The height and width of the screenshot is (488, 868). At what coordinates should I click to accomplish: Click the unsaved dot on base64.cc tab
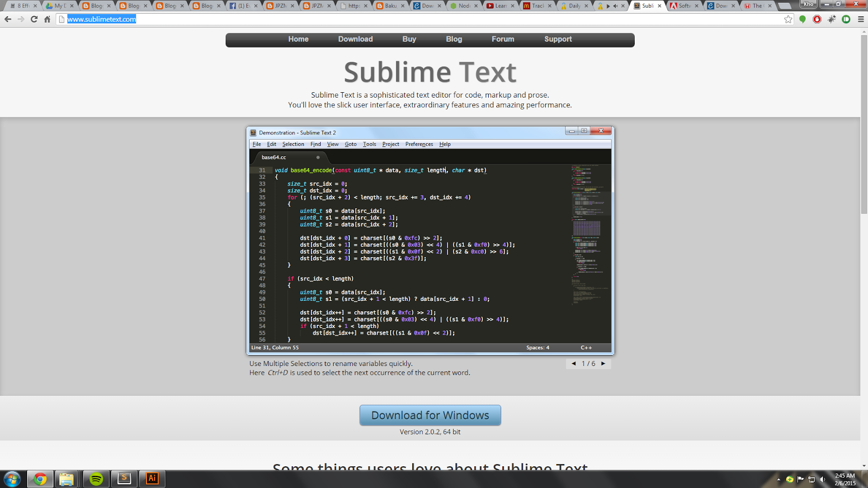pos(318,157)
